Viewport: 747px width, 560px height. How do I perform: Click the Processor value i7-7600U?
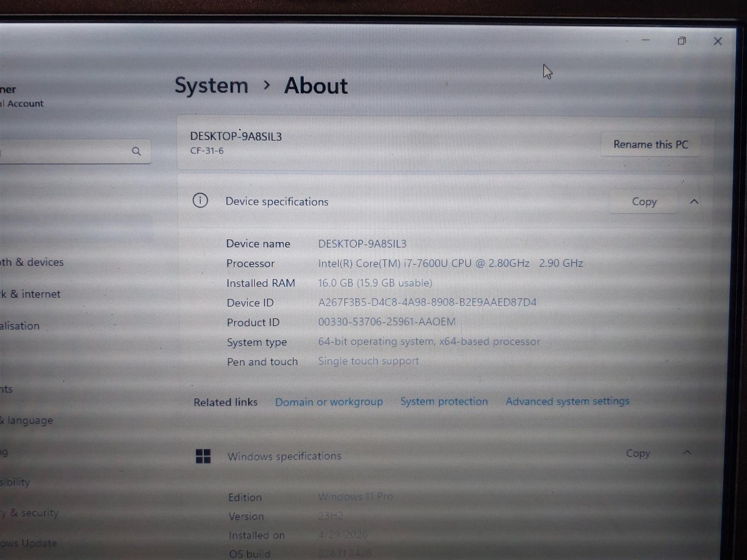(x=451, y=263)
